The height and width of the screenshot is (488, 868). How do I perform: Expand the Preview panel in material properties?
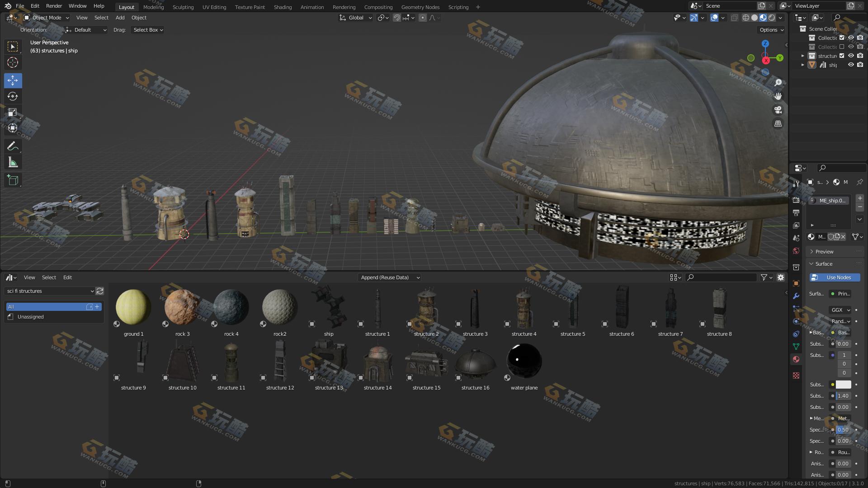coord(825,252)
